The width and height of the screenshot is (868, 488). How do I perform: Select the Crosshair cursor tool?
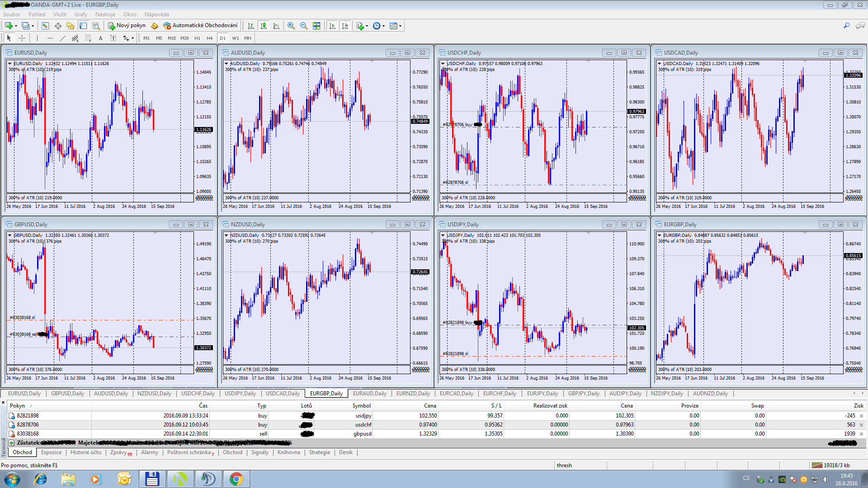(x=22, y=38)
